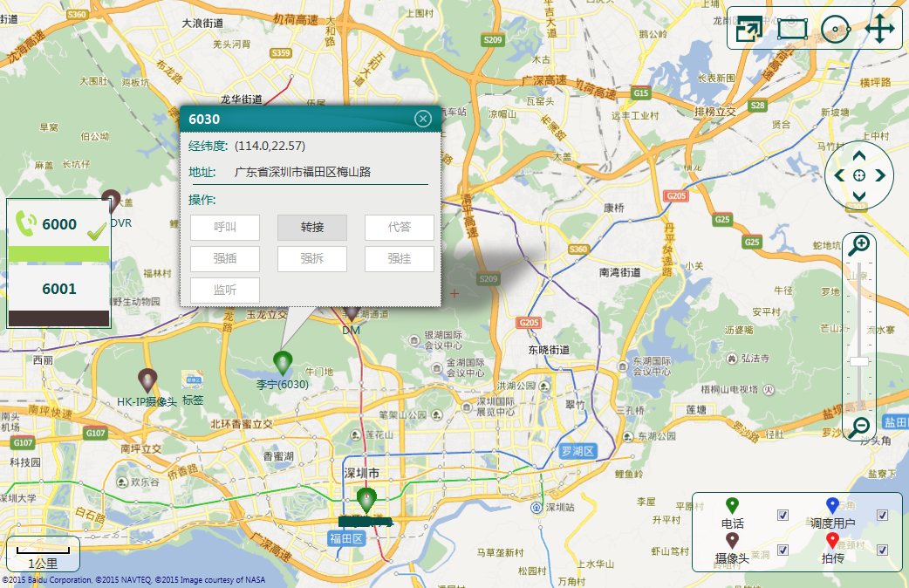Image resolution: width=909 pixels, height=588 pixels.
Task: Zoom out using magnifier minus icon
Action: tap(859, 426)
